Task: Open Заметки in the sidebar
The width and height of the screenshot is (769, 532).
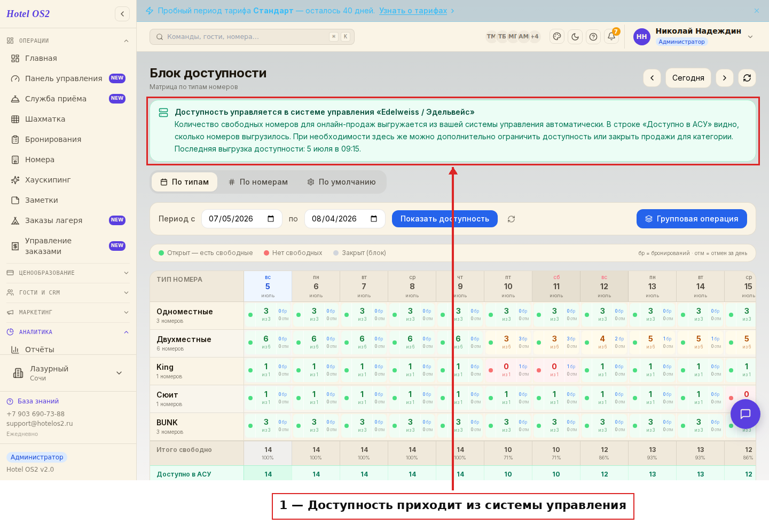Action: [x=68, y=200]
